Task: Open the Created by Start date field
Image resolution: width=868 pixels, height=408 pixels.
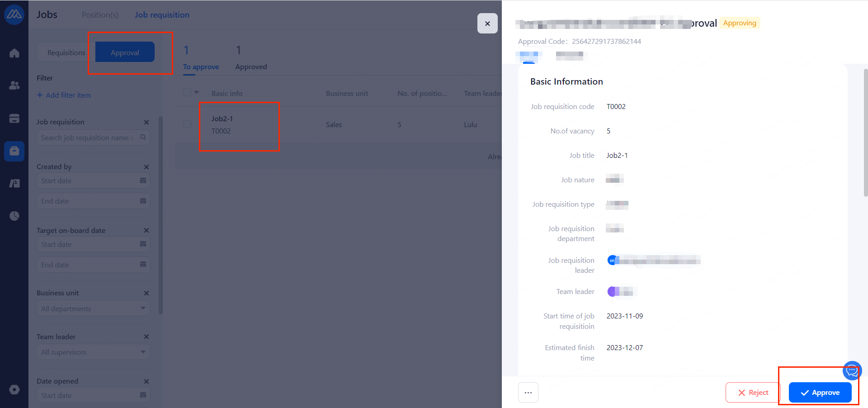Action: click(94, 181)
